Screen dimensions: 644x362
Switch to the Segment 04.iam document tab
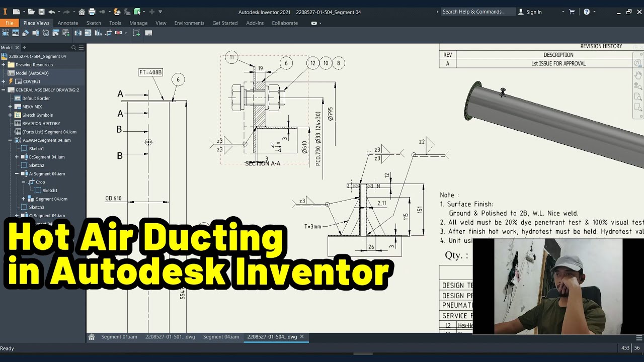click(x=221, y=337)
